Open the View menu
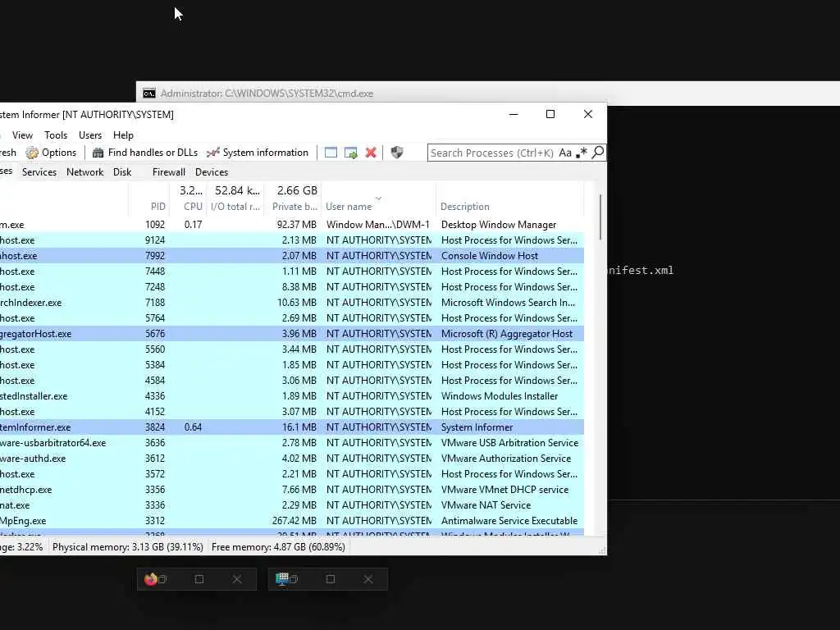 [22, 135]
